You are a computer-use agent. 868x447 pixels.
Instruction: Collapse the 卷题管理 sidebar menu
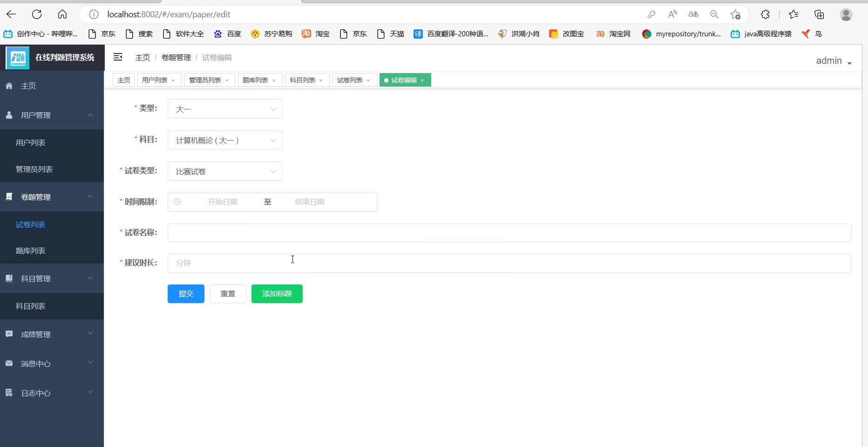point(52,197)
